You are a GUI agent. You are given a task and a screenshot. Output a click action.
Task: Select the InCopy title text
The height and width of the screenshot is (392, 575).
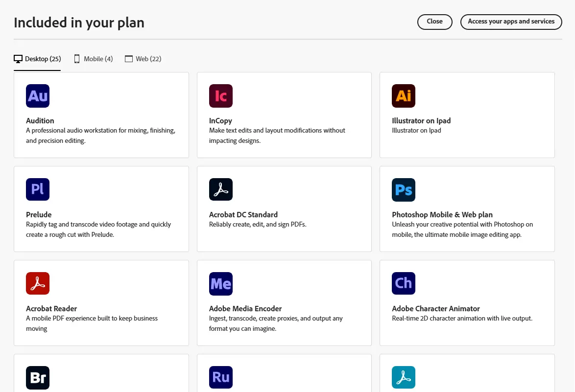click(220, 120)
